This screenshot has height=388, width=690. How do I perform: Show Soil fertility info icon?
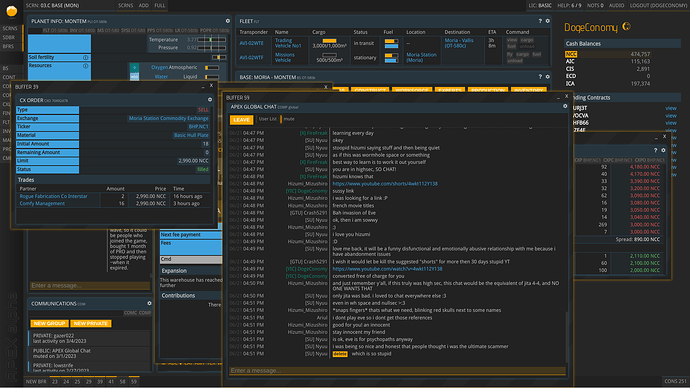[86, 57]
